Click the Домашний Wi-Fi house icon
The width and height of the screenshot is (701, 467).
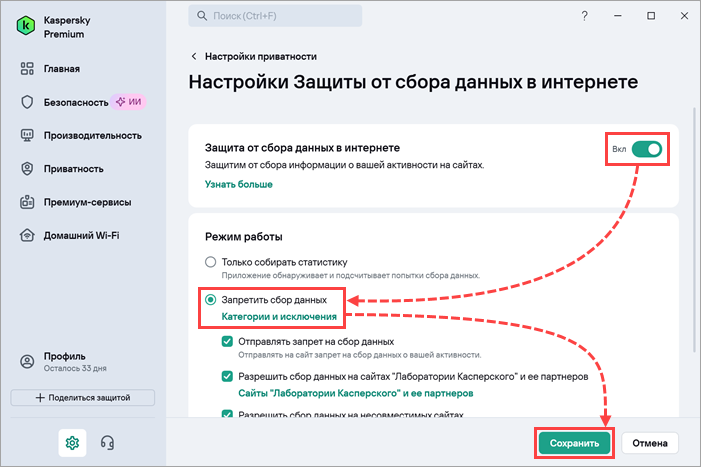point(27,235)
